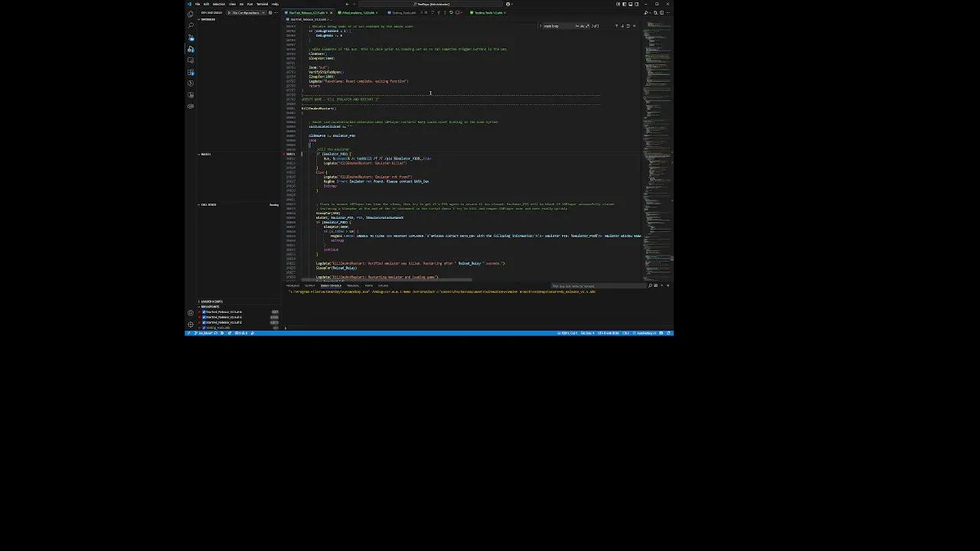Click the Ln, Col status bar item
The image size is (980, 551).
tap(567, 333)
